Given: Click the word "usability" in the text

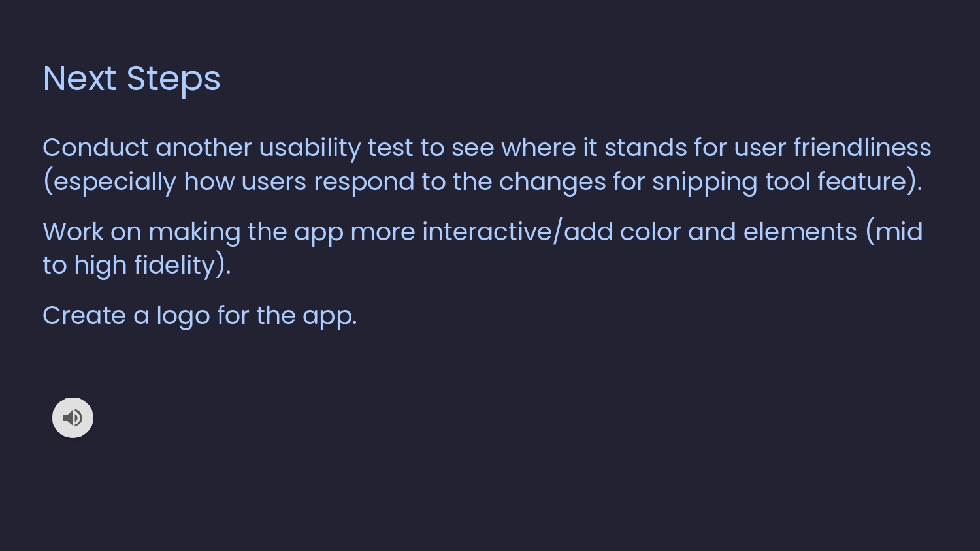Looking at the screenshot, I should pos(310,148).
